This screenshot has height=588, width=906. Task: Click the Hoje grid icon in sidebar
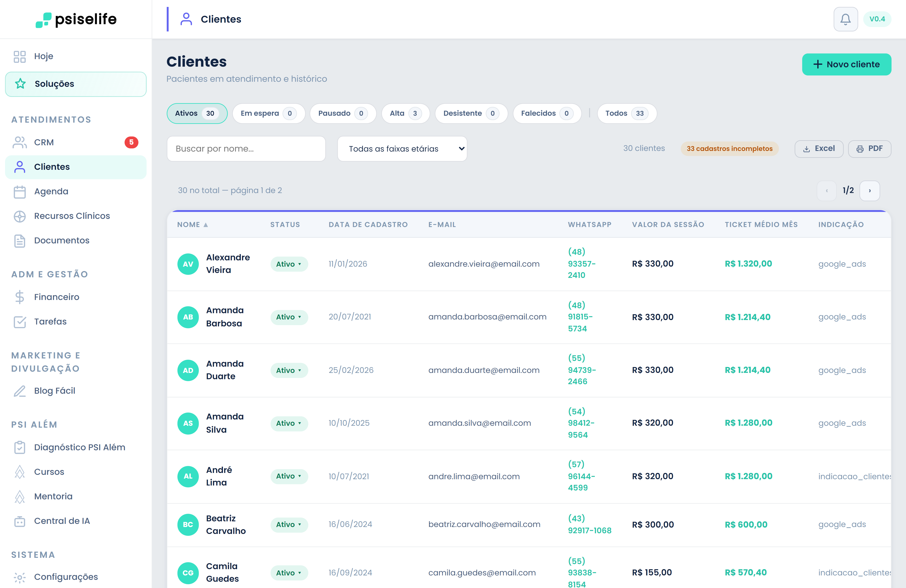pyautogui.click(x=20, y=56)
